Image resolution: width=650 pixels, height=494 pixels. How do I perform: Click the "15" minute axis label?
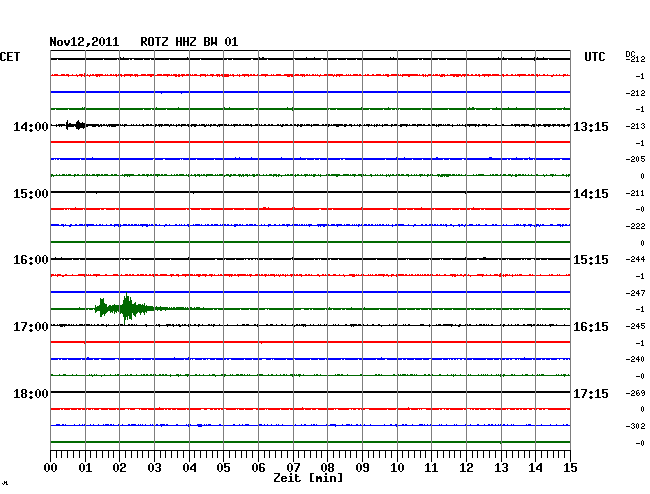(570, 467)
